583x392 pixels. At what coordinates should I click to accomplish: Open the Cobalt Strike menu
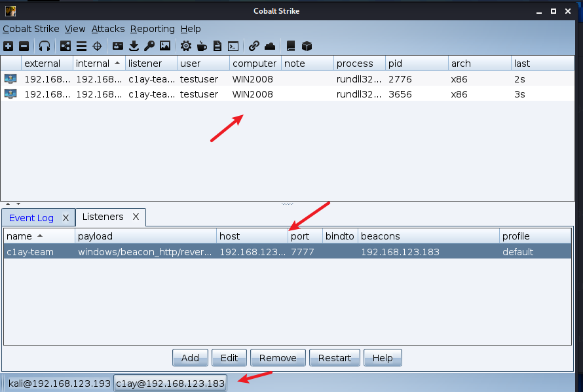coord(31,29)
